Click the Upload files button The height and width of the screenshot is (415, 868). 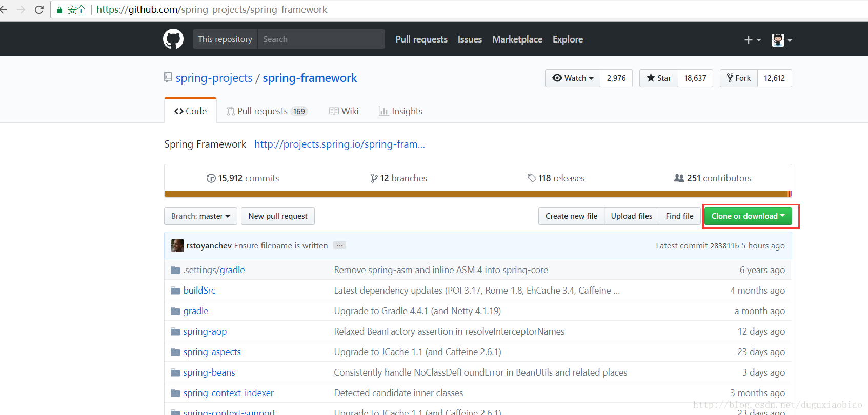coord(632,216)
